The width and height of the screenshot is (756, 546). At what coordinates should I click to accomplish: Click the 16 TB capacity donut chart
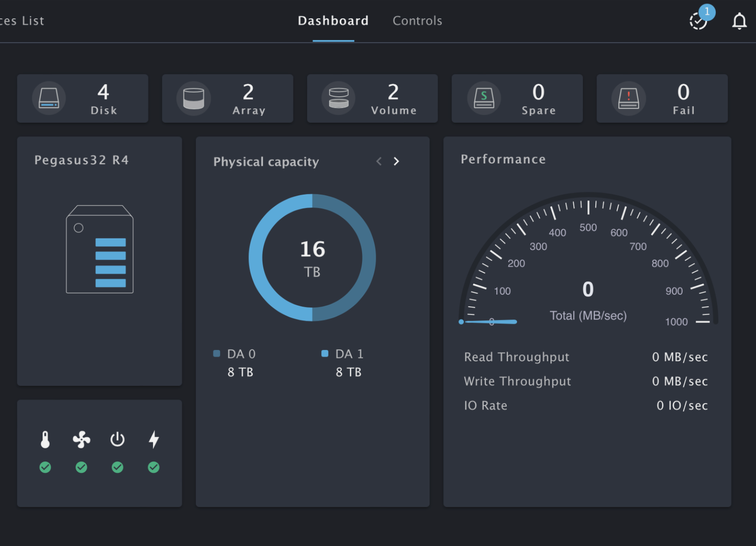[x=312, y=258]
